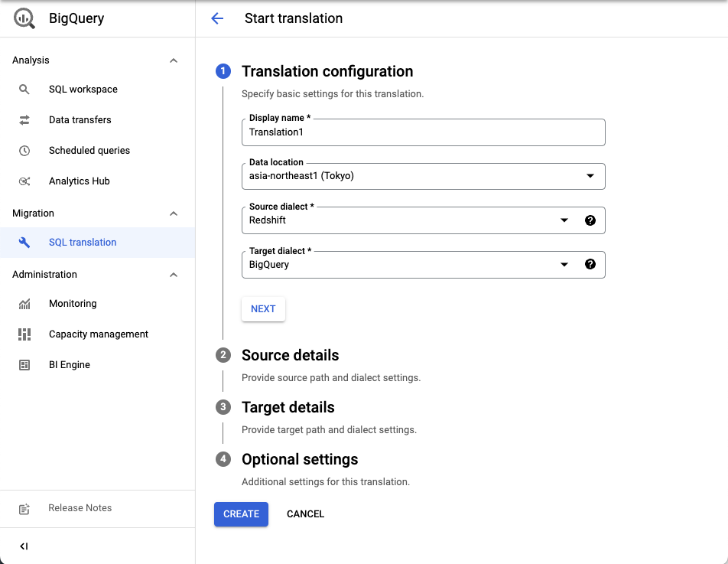Click CREATE to start the translation
The width and height of the screenshot is (728, 564).
coord(241,513)
